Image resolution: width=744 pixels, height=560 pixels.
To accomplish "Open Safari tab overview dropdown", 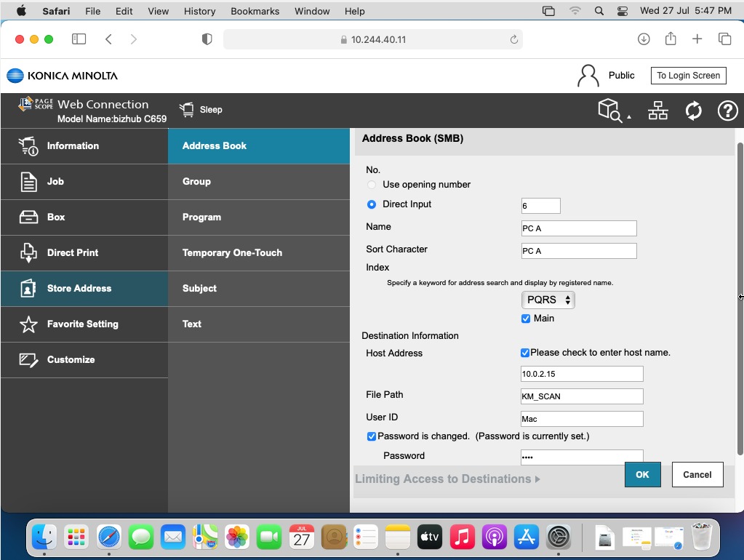I will pos(724,39).
